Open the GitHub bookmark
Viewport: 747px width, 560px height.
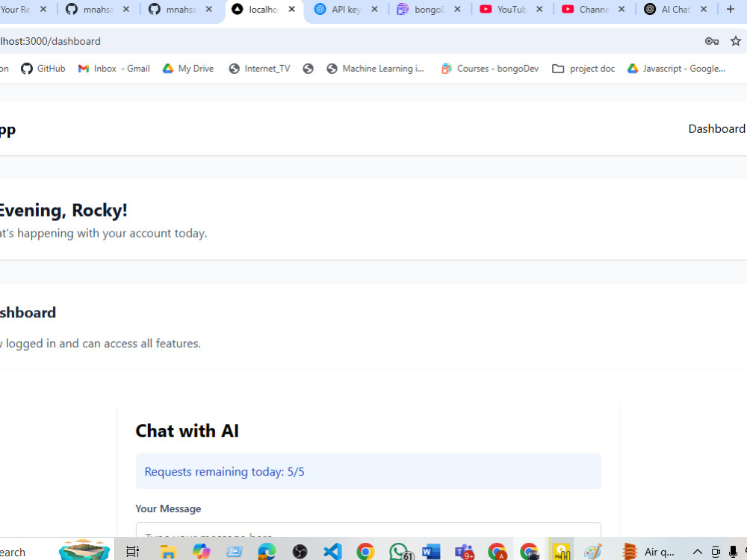pyautogui.click(x=43, y=69)
